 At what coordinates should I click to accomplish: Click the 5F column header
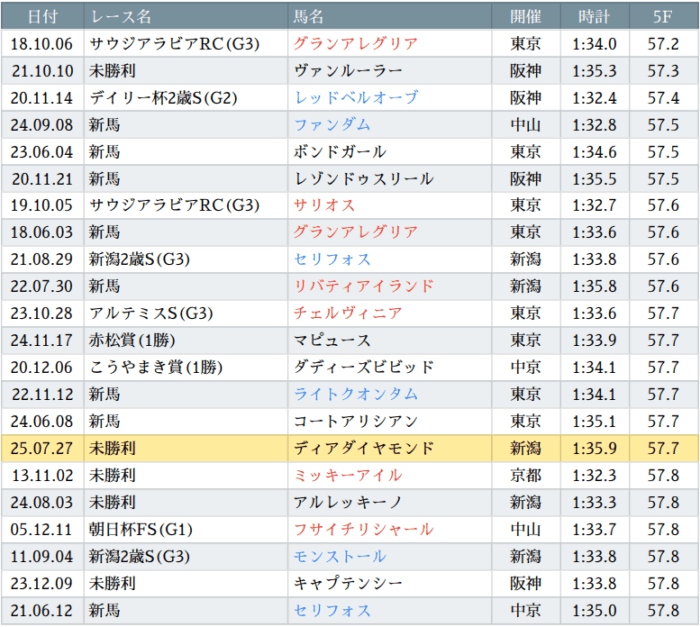tap(663, 17)
